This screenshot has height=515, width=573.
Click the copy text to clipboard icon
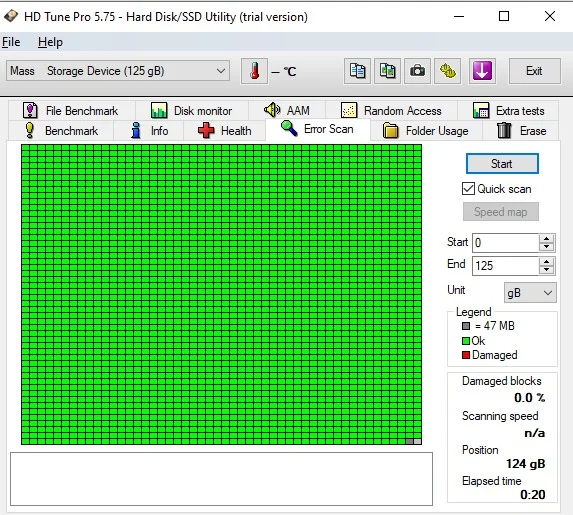point(357,71)
